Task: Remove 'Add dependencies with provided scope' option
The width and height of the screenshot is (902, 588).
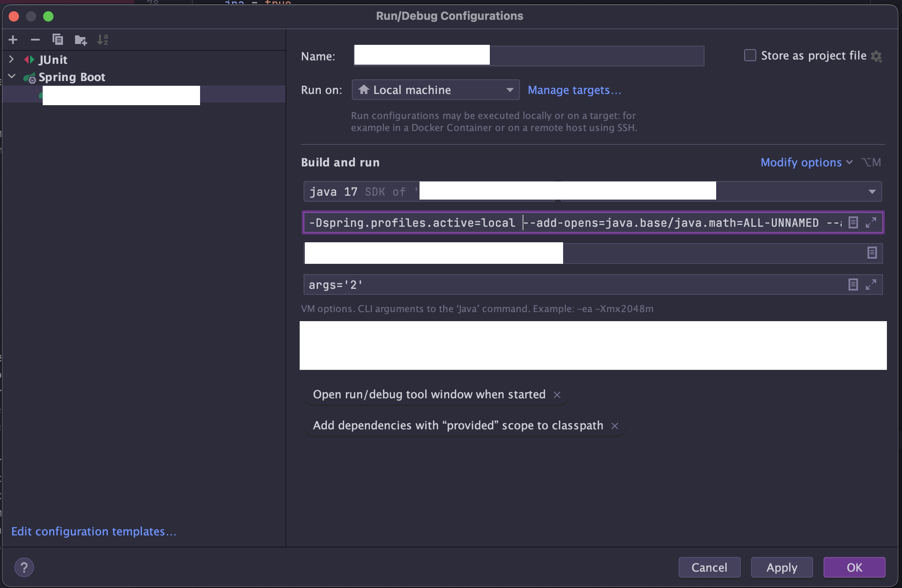Action: coord(615,426)
